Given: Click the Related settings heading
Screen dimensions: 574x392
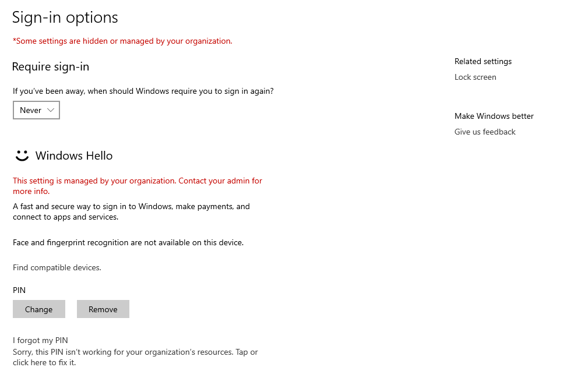Looking at the screenshot, I should point(483,62).
